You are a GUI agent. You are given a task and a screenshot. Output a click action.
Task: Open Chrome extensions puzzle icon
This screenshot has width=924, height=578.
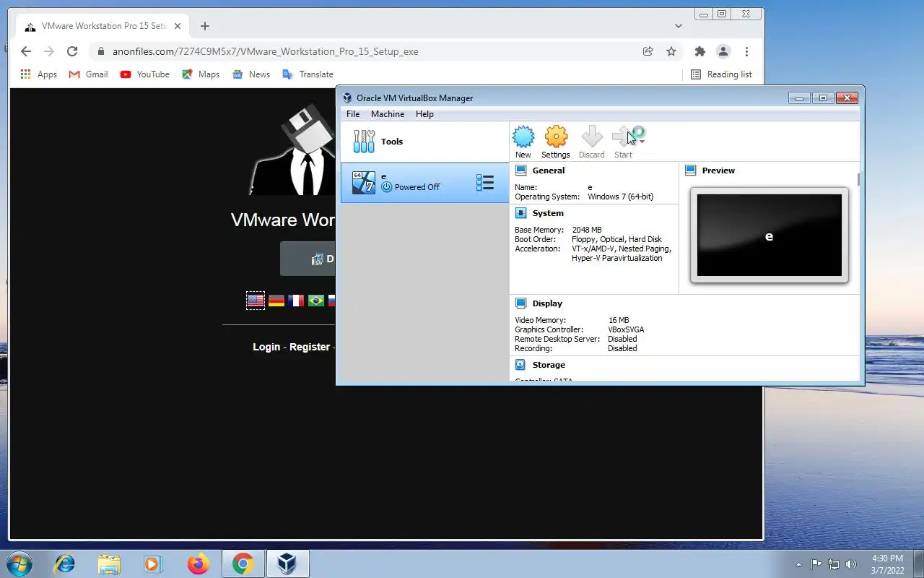click(x=699, y=51)
